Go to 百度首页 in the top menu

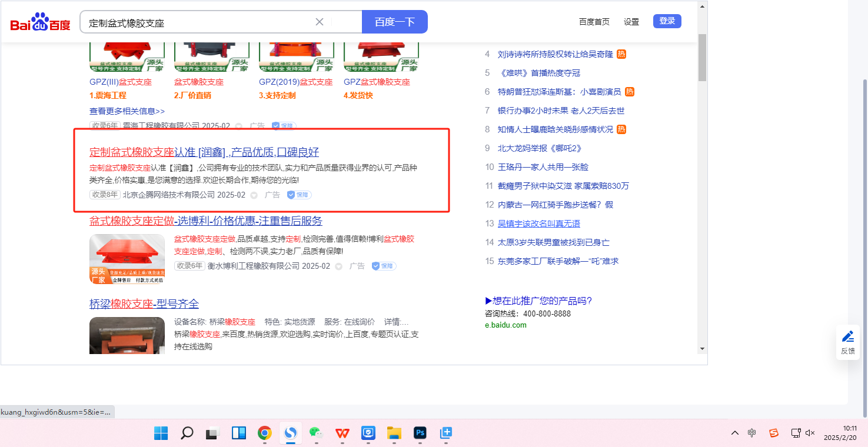[x=594, y=22]
